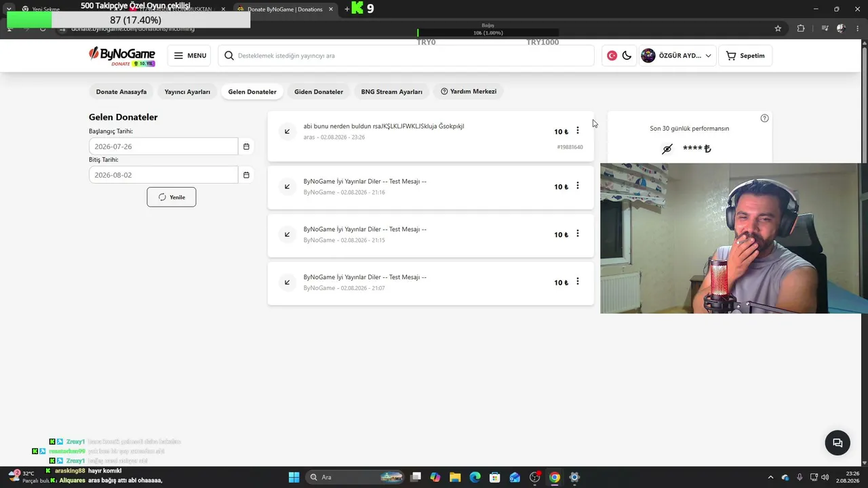The height and width of the screenshot is (488, 868).
Task: Open options menu for 21:15 donation
Action: (578, 234)
